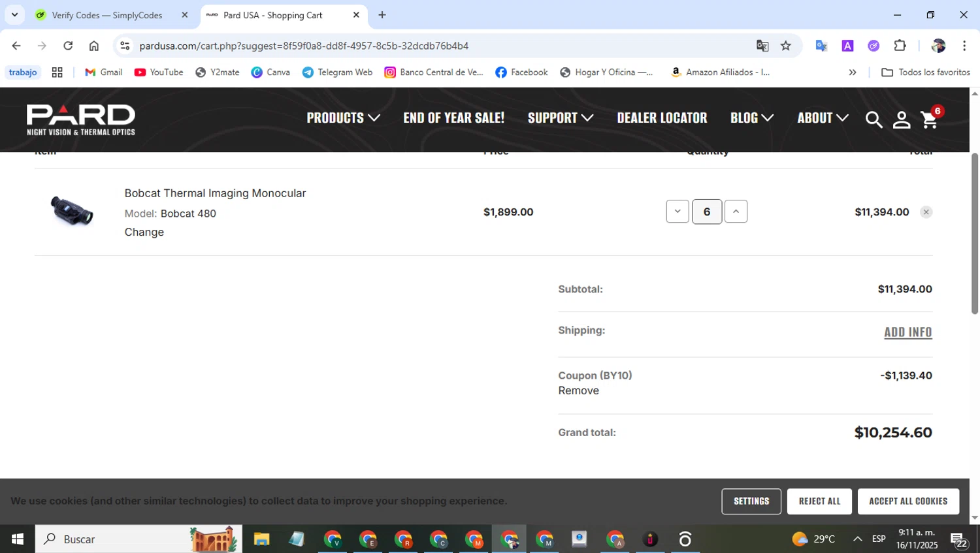Go back to previous page
Viewport: 980px width, 553px height.
[16, 46]
